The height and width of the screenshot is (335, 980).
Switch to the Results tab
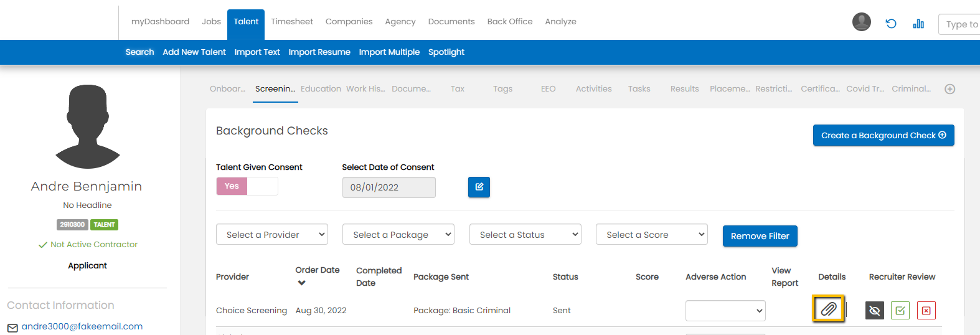685,89
